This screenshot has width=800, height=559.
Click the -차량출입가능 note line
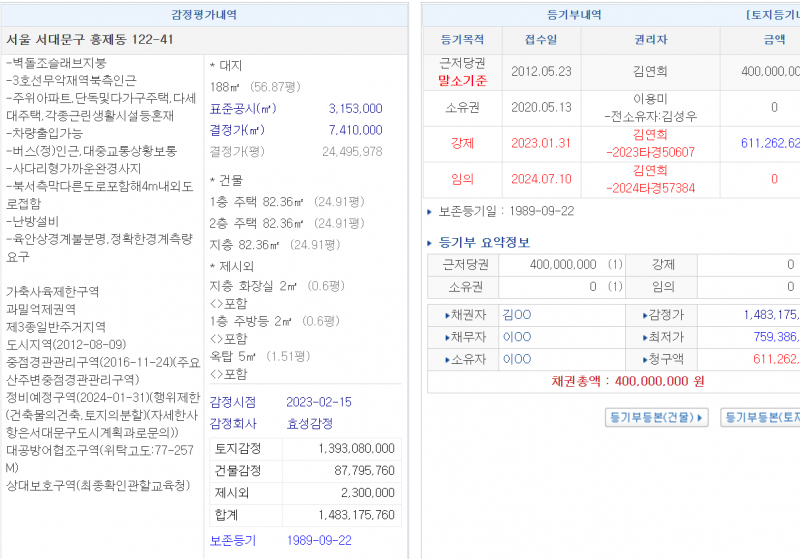click(x=44, y=134)
